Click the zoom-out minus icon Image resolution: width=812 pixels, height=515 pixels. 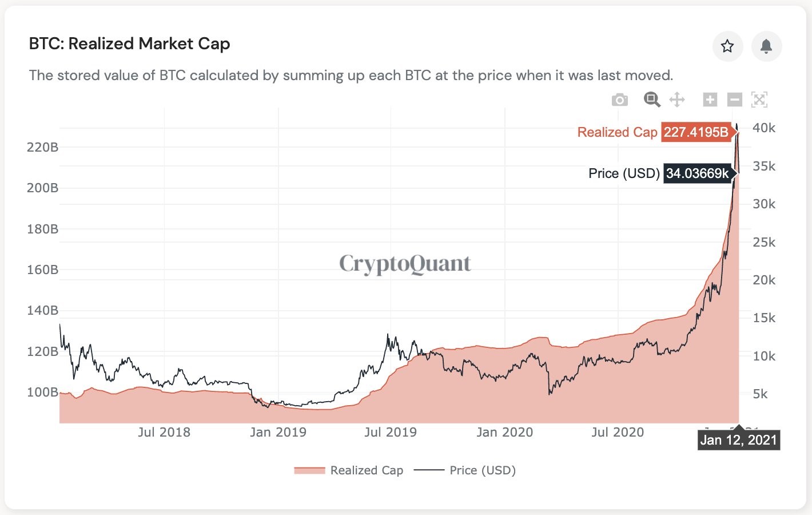click(734, 100)
